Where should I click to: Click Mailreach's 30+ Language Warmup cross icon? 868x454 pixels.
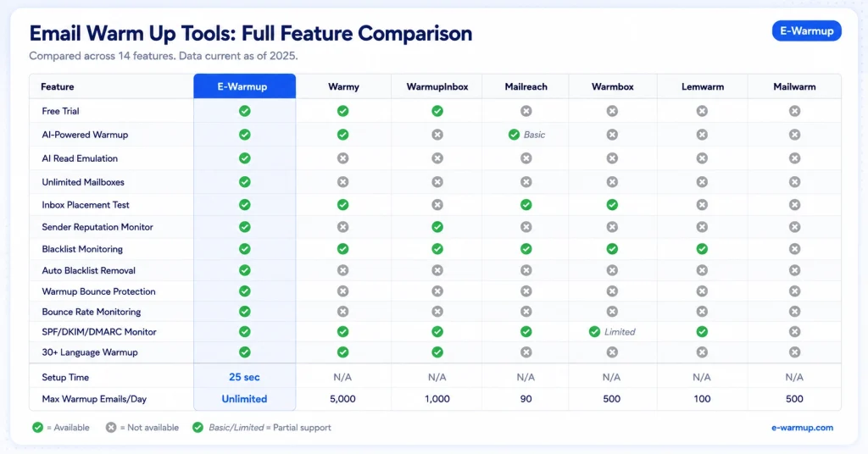click(x=526, y=352)
